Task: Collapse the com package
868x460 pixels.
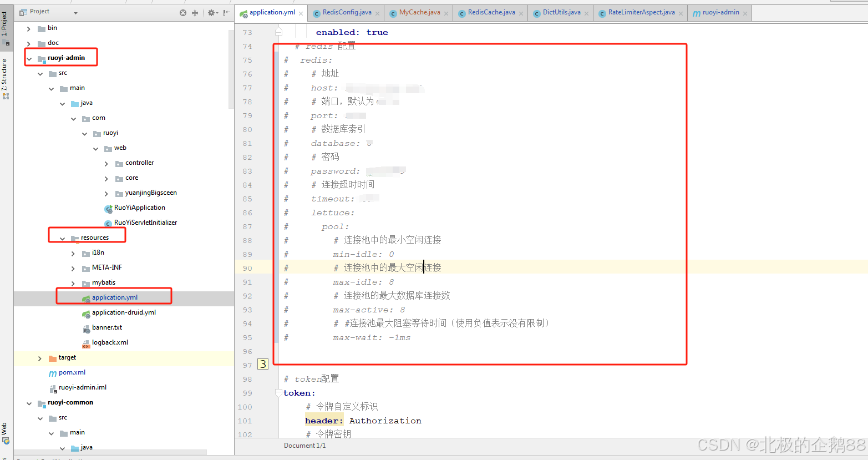Action: click(x=73, y=118)
